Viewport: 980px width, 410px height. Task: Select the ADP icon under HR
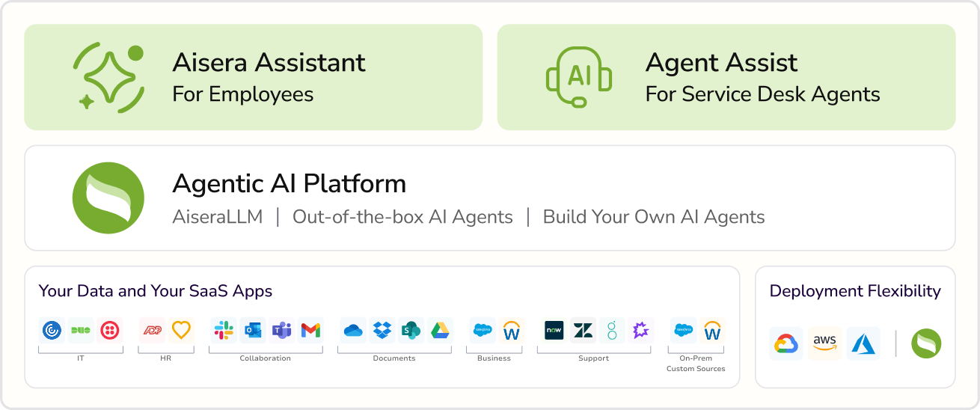click(152, 330)
